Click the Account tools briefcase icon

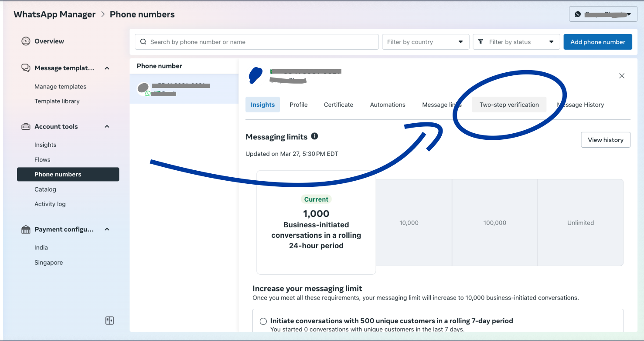coord(26,127)
